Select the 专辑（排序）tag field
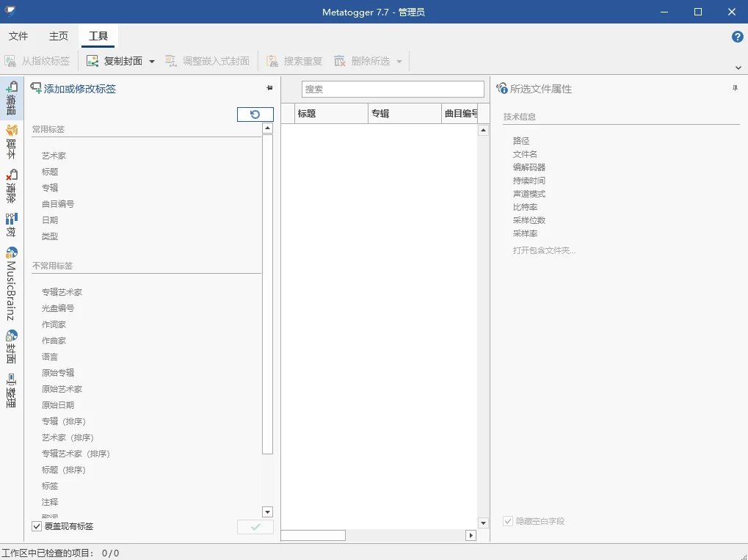This screenshot has width=748, height=560. [x=63, y=421]
